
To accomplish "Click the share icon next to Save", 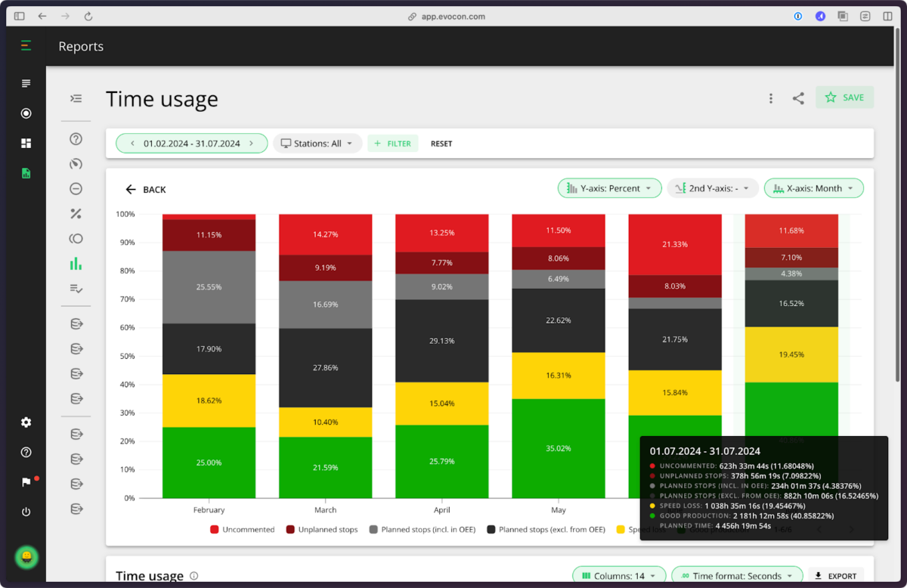I will 798,98.
